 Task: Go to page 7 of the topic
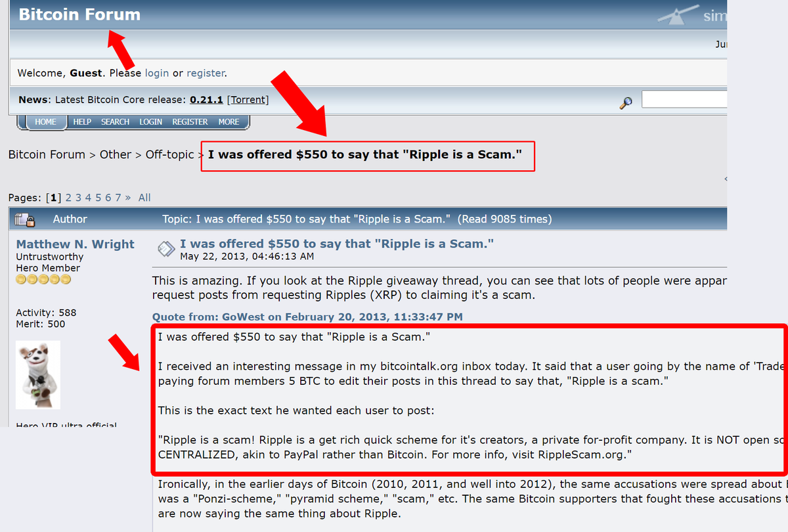118,198
